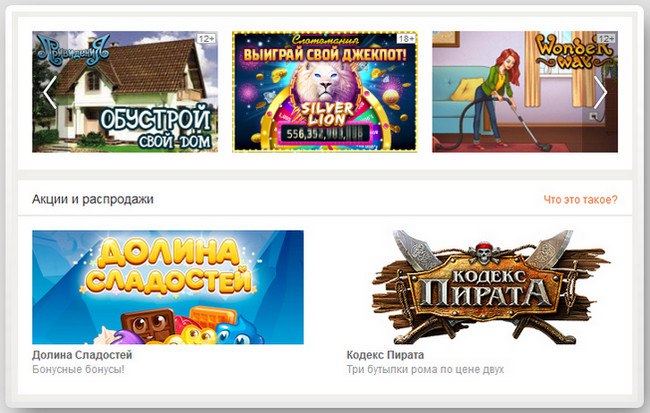Click the 'Долина Сладостей' title link
650x413 pixels.
point(82,355)
